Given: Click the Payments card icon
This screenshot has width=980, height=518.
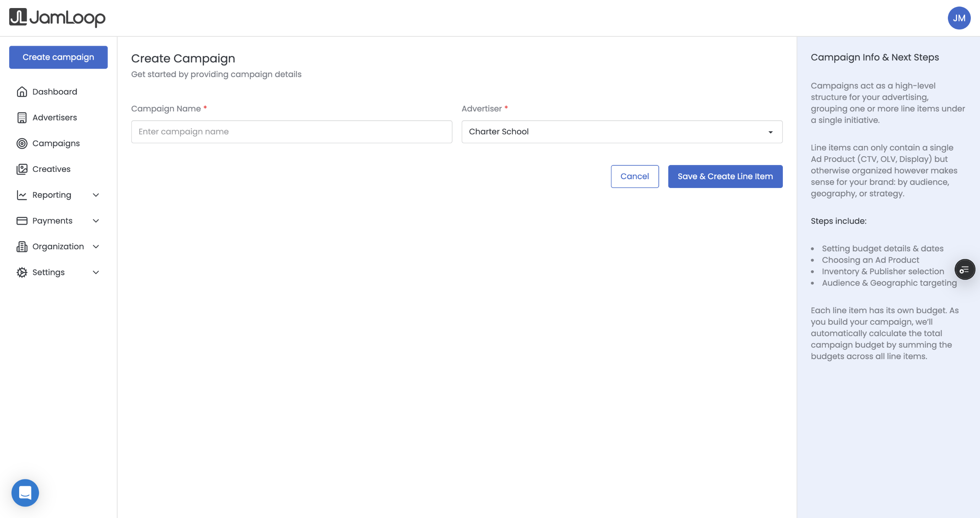Looking at the screenshot, I should pyautogui.click(x=22, y=221).
